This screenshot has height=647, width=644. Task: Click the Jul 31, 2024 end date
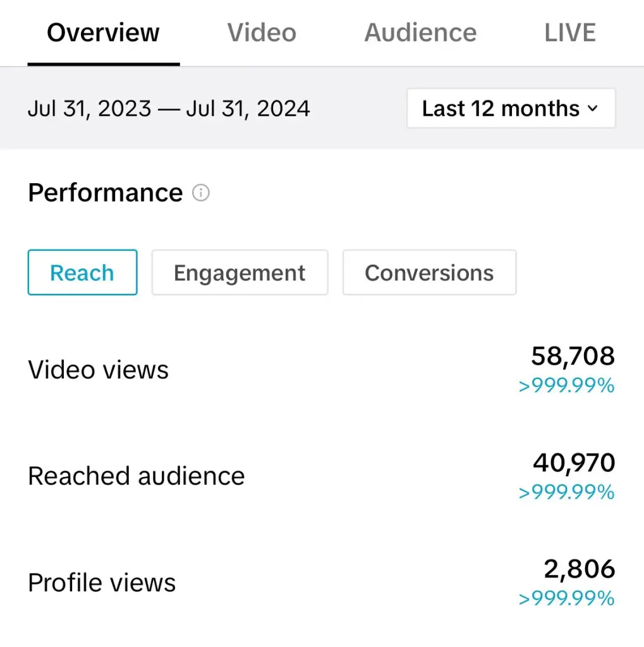(248, 109)
